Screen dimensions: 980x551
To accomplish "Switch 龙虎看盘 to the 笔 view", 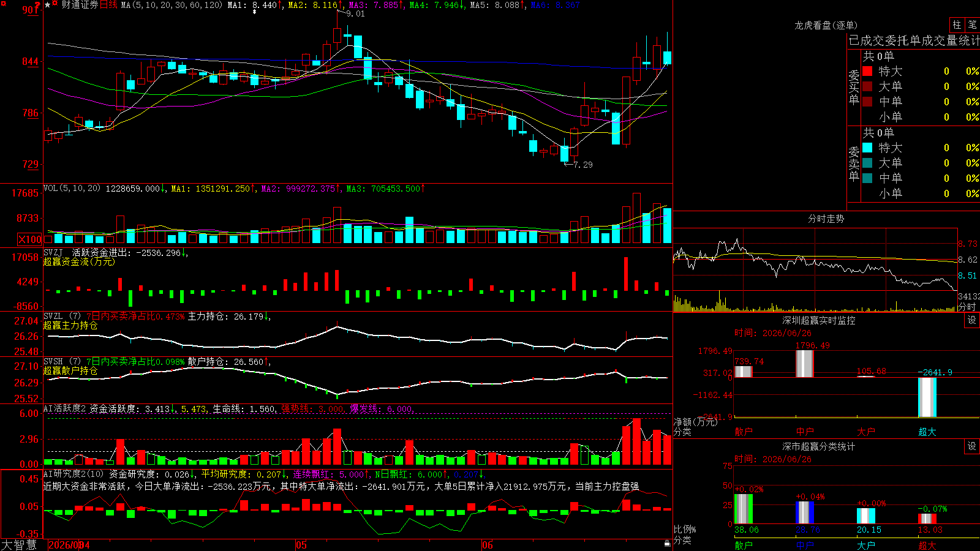I will pos(973,24).
